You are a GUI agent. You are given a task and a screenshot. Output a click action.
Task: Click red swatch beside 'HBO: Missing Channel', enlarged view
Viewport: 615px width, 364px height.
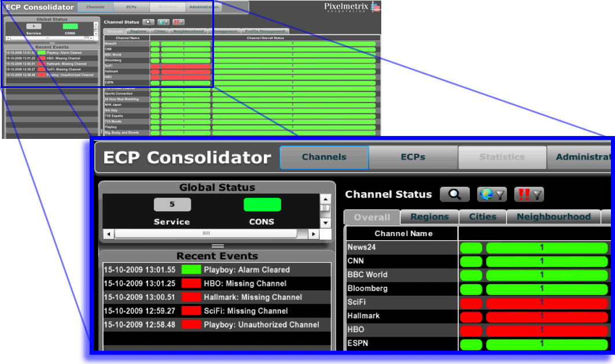tap(191, 284)
